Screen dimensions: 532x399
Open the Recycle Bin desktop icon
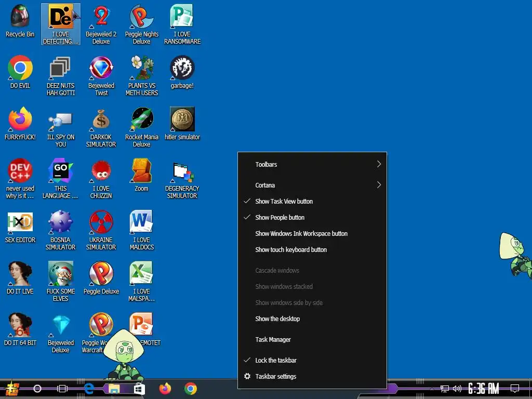coord(20,21)
